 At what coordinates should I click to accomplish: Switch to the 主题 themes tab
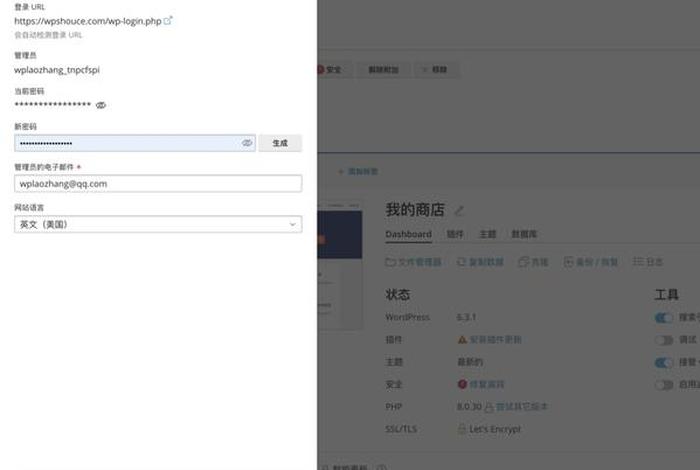(488, 234)
